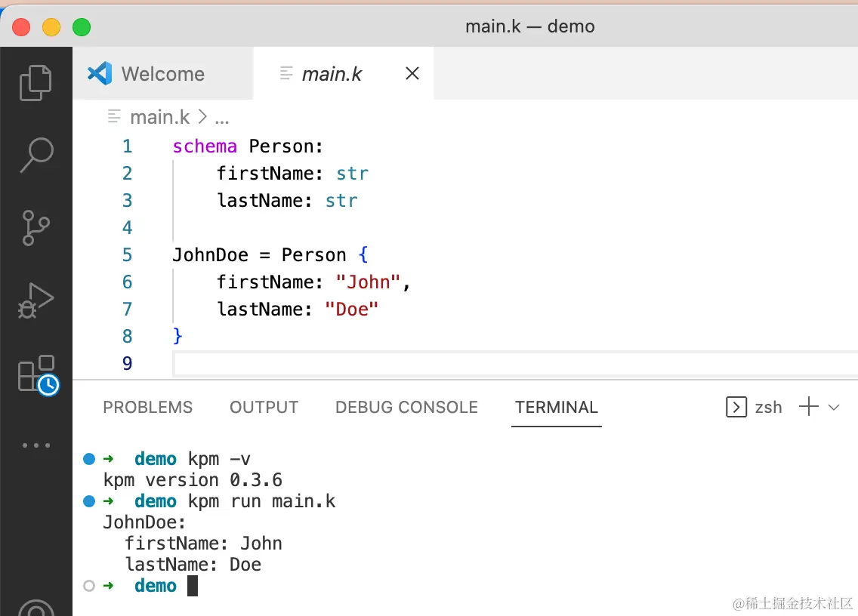The image size is (858, 616).
Task: Create a new terminal with plus button
Action: pyautogui.click(x=808, y=407)
